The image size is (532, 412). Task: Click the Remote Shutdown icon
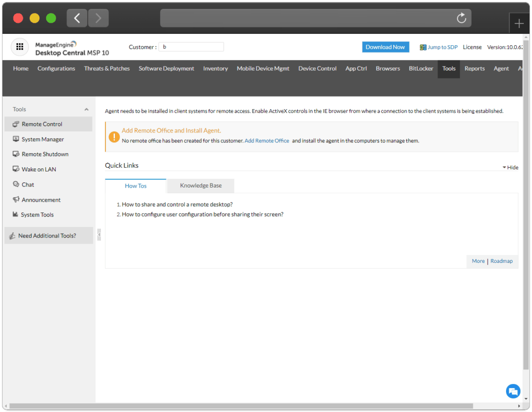16,154
